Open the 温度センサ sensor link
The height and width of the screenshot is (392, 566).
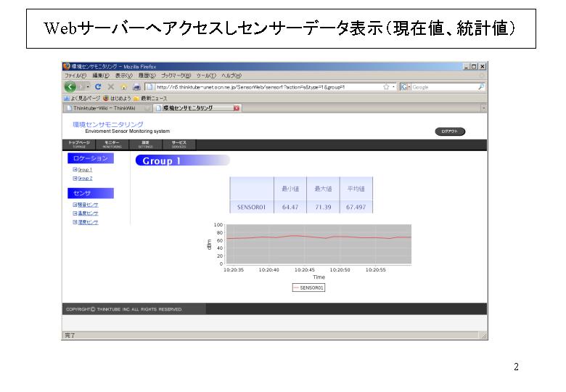[x=87, y=213]
